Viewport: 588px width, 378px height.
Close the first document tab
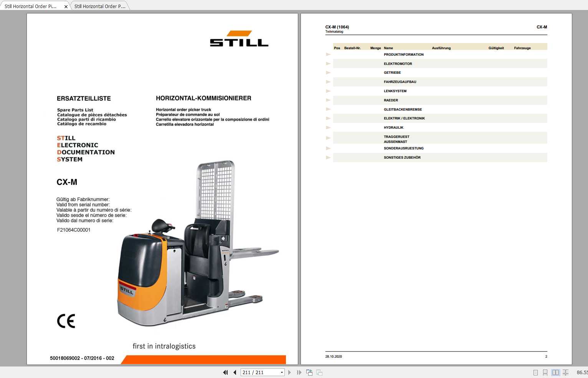[66, 6]
